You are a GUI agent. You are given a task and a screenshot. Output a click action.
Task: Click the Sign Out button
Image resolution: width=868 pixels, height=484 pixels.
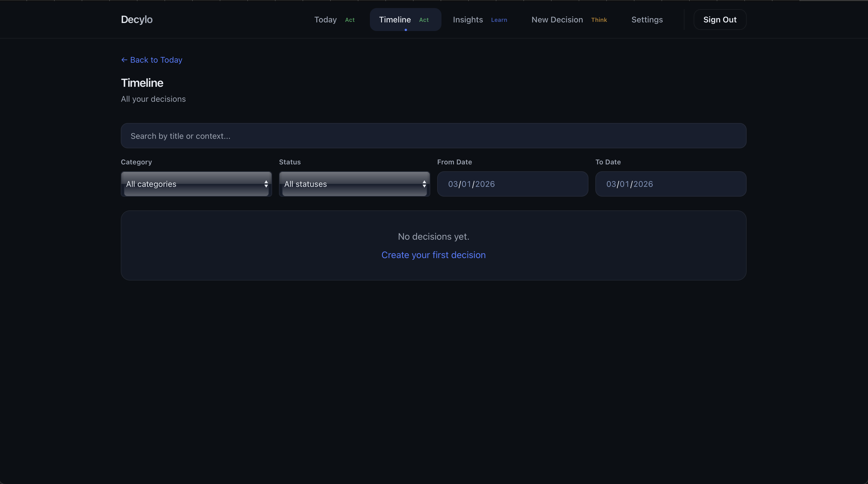720,20
